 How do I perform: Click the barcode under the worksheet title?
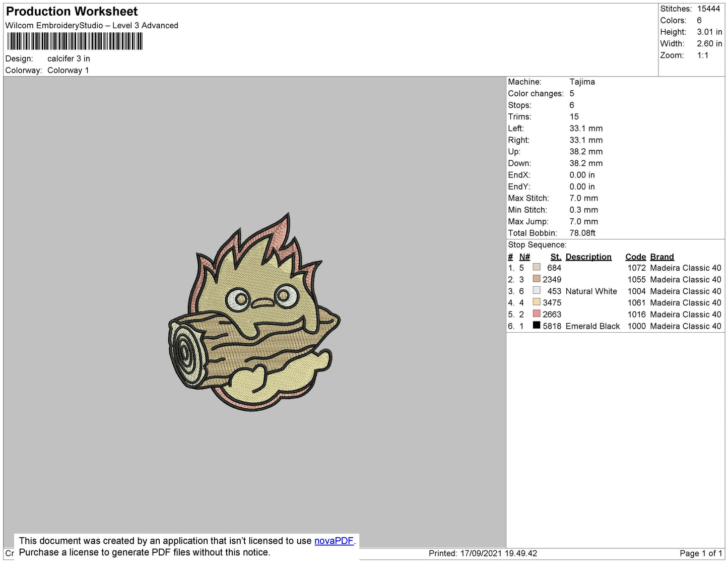click(75, 41)
